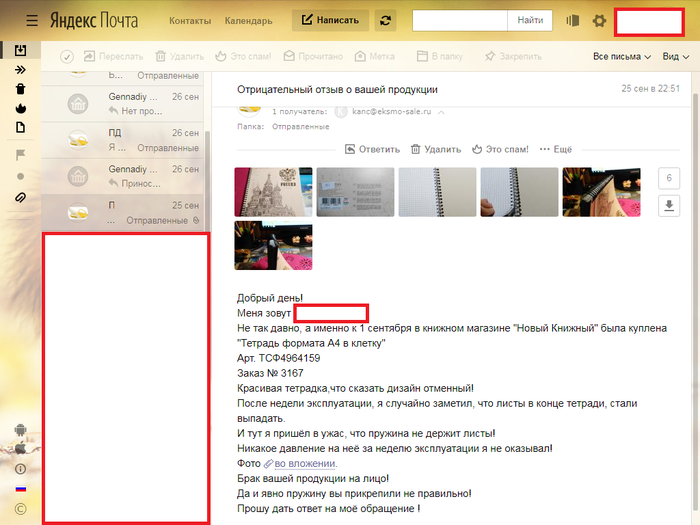Open the 'Контакты' menu item
This screenshot has width=700, height=525.
coord(190,20)
